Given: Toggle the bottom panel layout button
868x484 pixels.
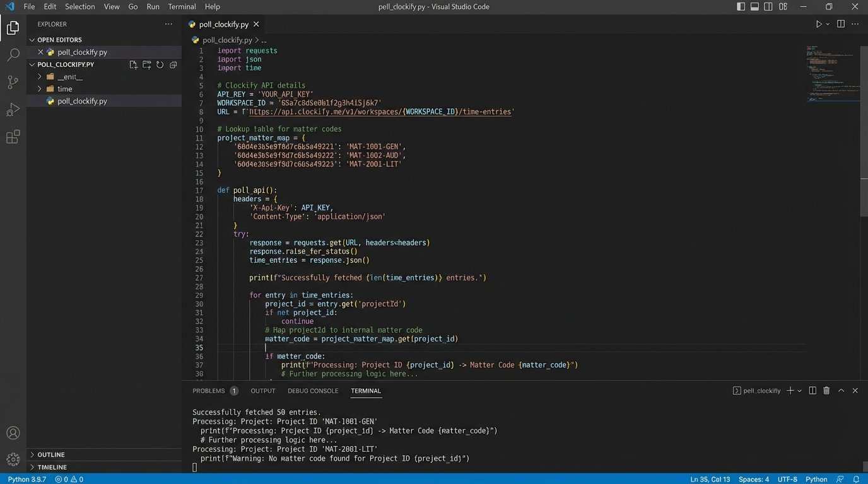Looking at the screenshot, I should coord(755,7).
